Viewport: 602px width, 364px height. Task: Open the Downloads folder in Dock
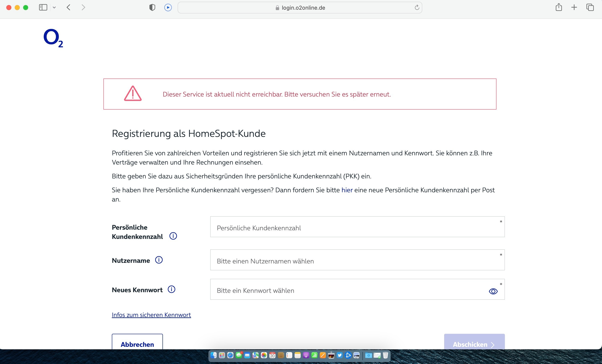[369, 355]
